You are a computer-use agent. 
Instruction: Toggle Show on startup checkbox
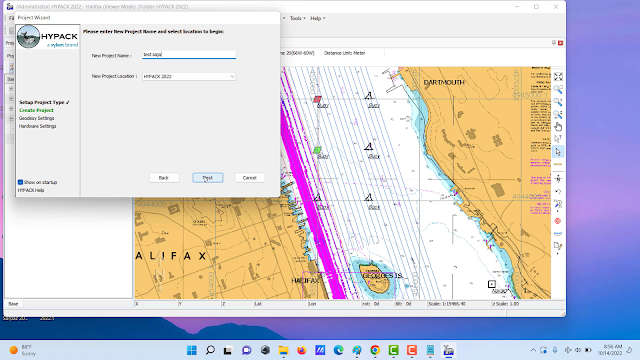click(20, 182)
